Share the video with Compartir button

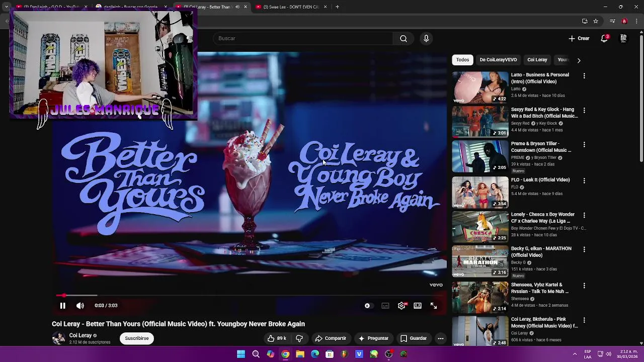331,338
